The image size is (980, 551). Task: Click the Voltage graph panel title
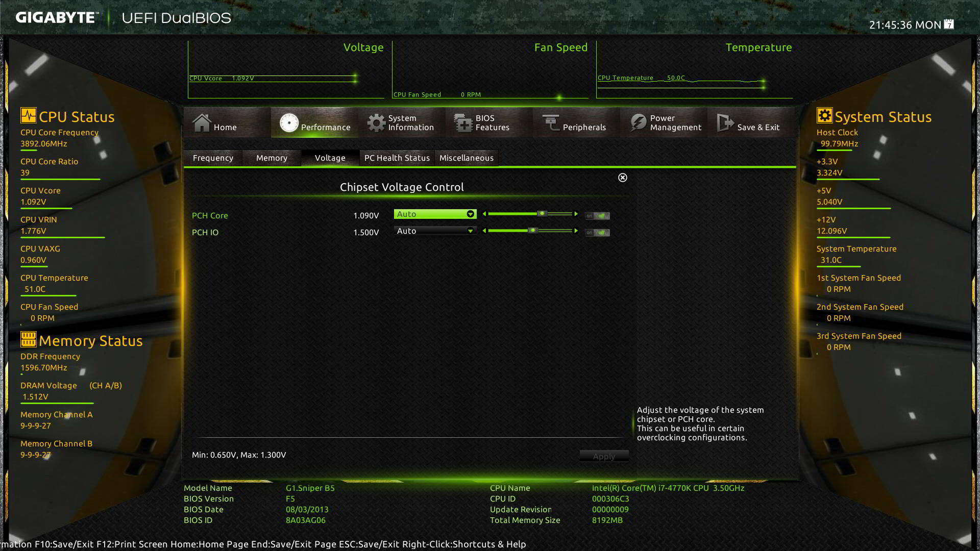click(363, 47)
